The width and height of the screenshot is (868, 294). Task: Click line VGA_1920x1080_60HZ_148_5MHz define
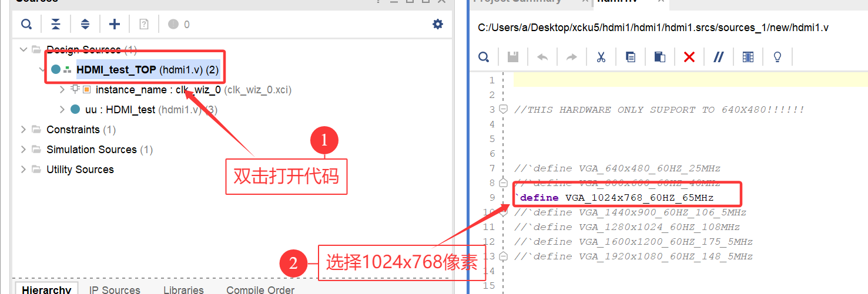coord(634,256)
